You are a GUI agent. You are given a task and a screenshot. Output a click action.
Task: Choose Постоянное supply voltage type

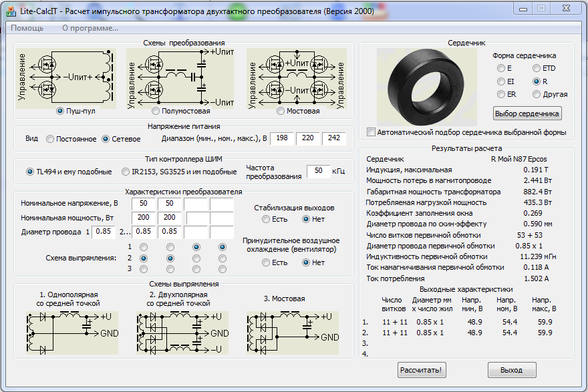tap(50, 139)
